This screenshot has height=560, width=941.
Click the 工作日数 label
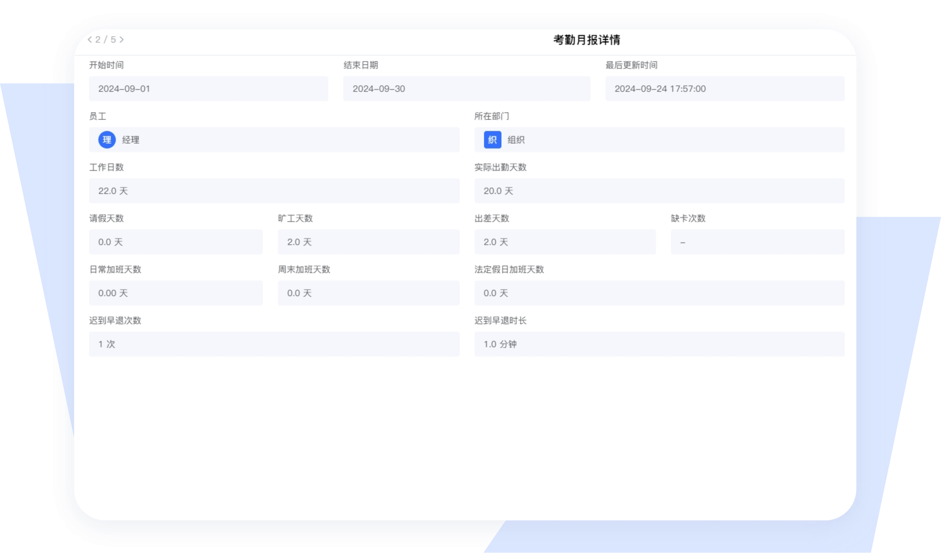pyautogui.click(x=106, y=167)
